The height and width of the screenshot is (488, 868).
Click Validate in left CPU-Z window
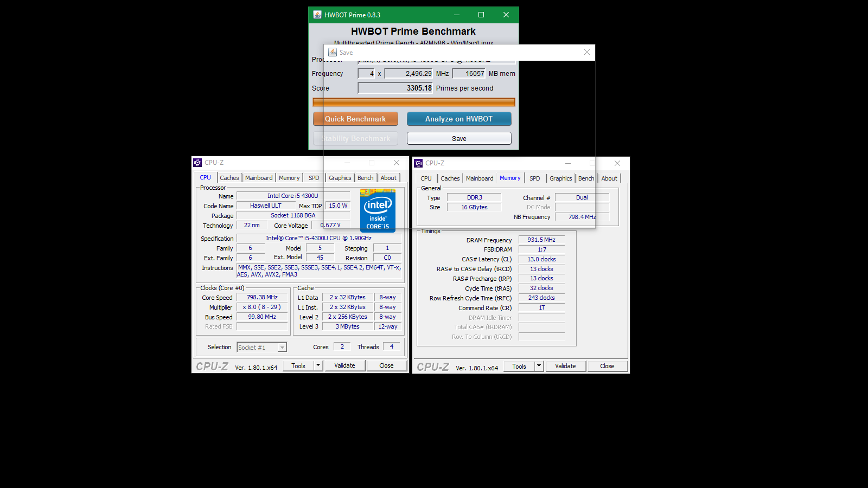coord(344,366)
